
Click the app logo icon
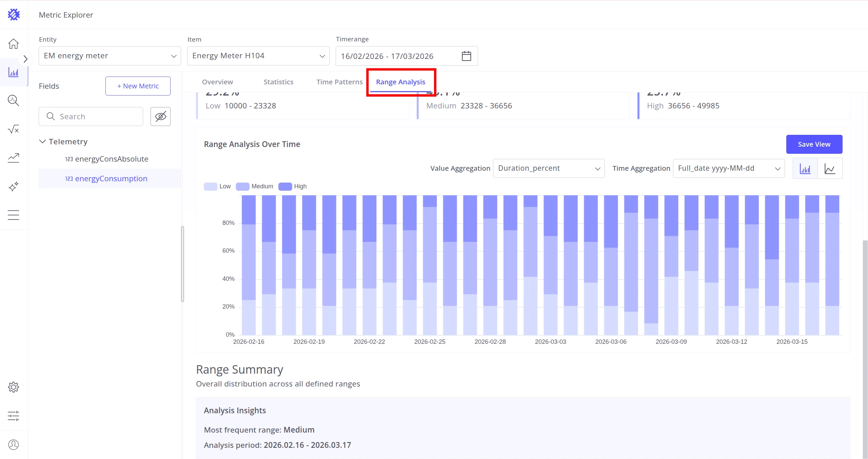coord(14,15)
